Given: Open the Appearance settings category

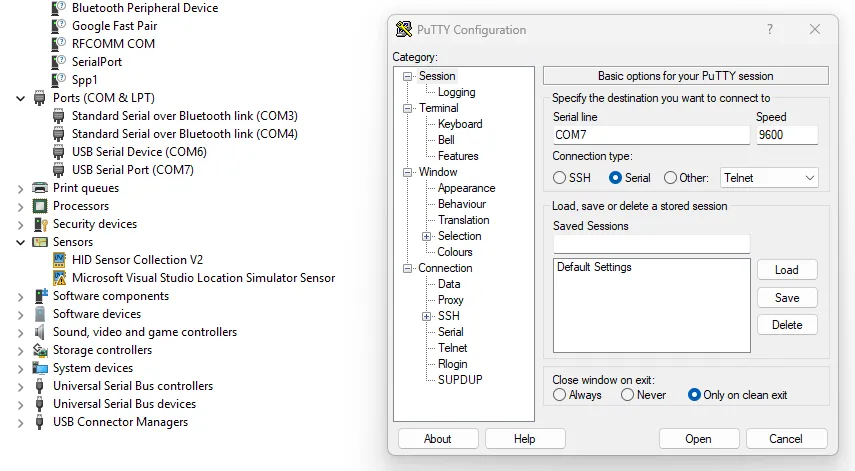Looking at the screenshot, I should pos(466,188).
